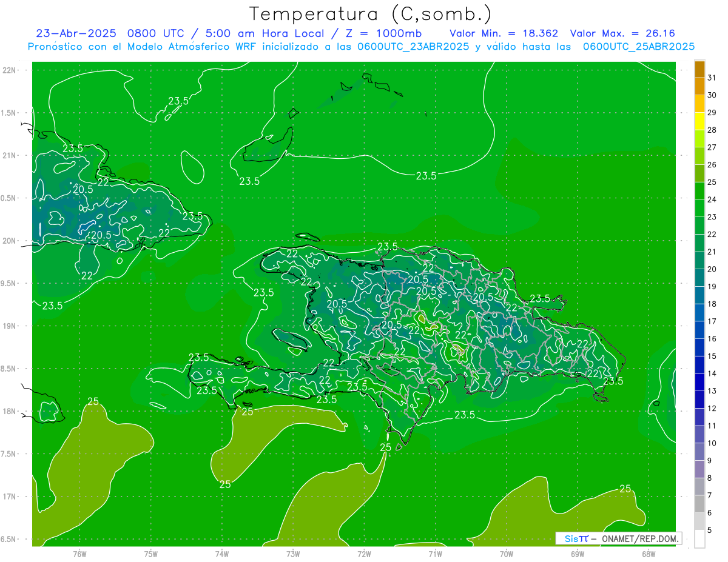Click the "21N" latitude axis label
Screen dimensions: 728x562
click(x=10, y=156)
